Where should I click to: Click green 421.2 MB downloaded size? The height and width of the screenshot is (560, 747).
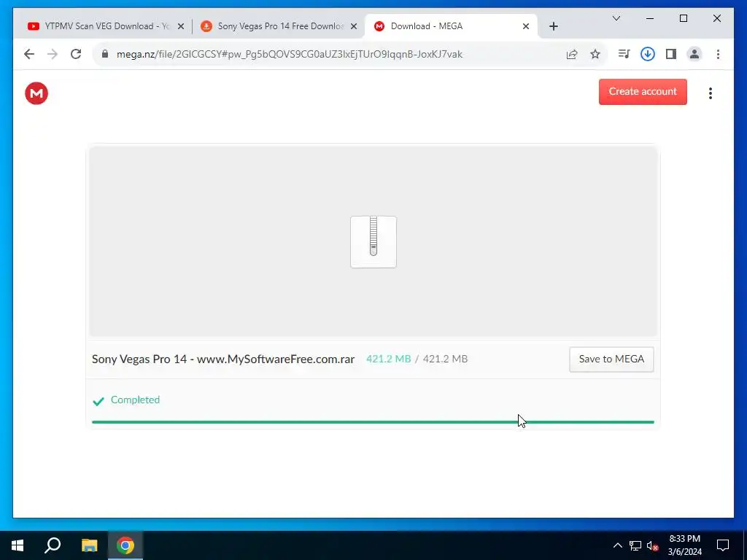[388, 359]
